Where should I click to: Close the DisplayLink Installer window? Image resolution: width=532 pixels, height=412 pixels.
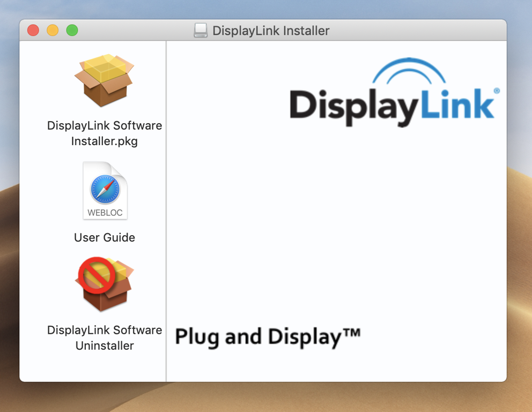[x=33, y=30]
